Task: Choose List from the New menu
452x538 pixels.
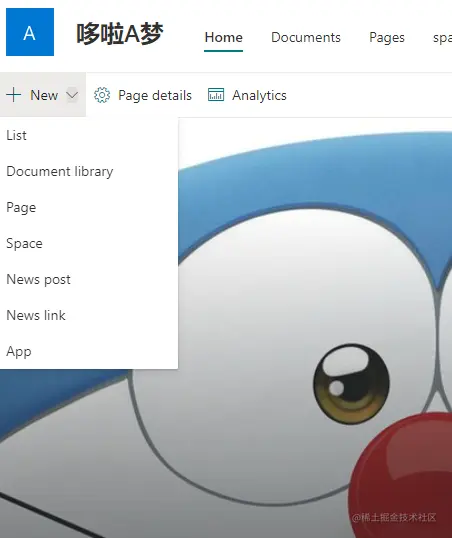Action: (89, 135)
